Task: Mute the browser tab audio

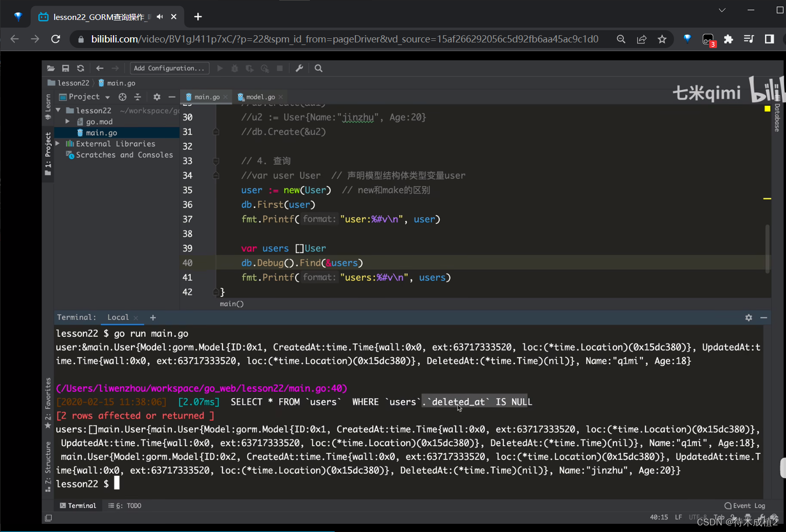Action: point(160,17)
